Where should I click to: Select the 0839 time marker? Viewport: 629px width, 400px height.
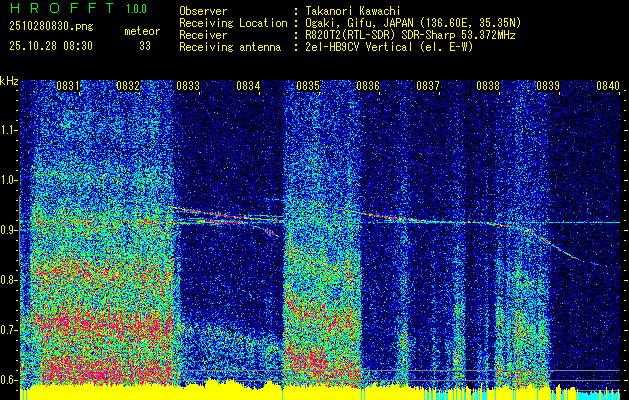click(x=548, y=87)
